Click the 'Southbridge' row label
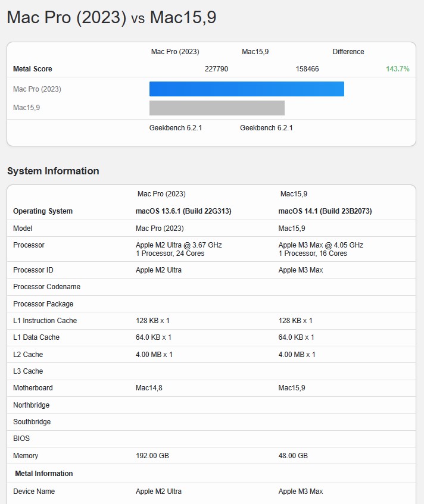424x504 pixels. tap(32, 422)
